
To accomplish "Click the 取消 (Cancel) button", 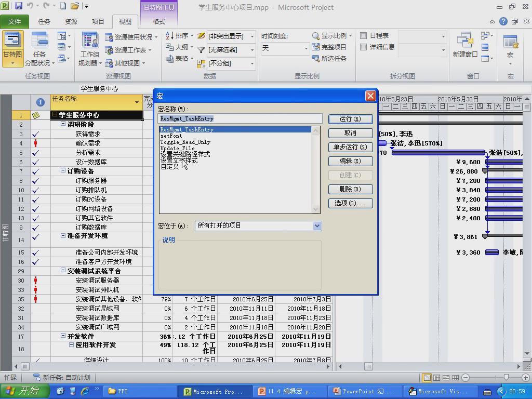I will [351, 133].
